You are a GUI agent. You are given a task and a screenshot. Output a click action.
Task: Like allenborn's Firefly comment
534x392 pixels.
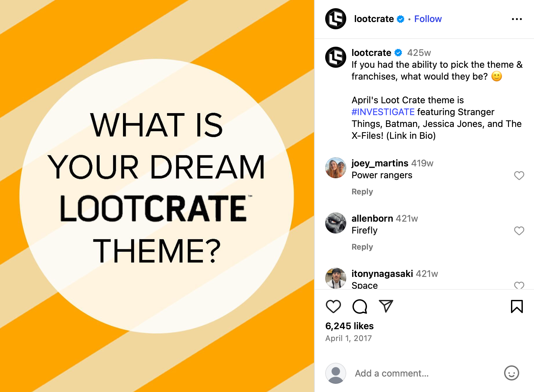point(519,231)
